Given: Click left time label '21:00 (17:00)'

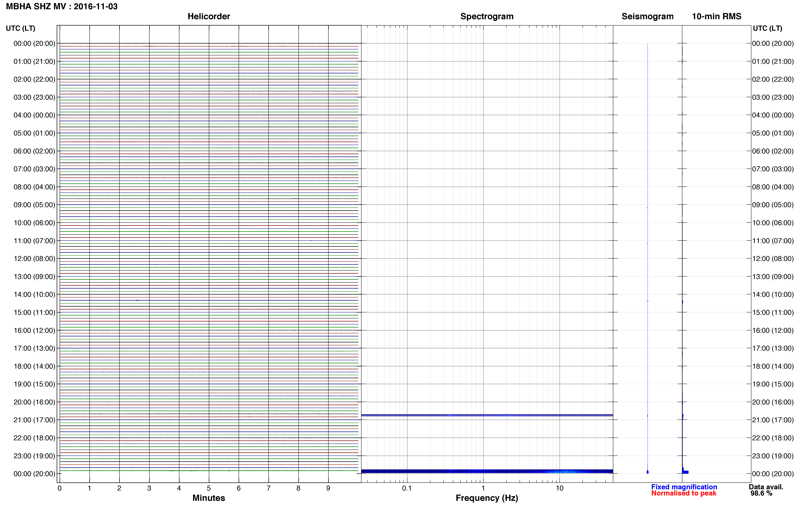Looking at the screenshot, I should tap(34, 420).
